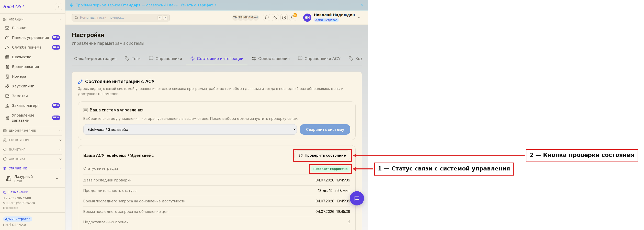Viewport: 644px width, 230px height.
Task: Open notifications bell icon
Action: tap(293, 18)
